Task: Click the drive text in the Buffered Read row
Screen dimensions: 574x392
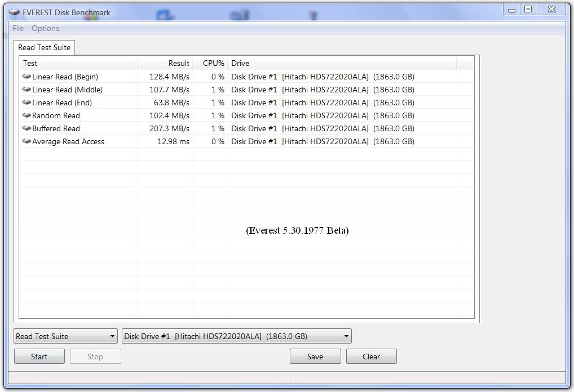Action: (x=323, y=128)
